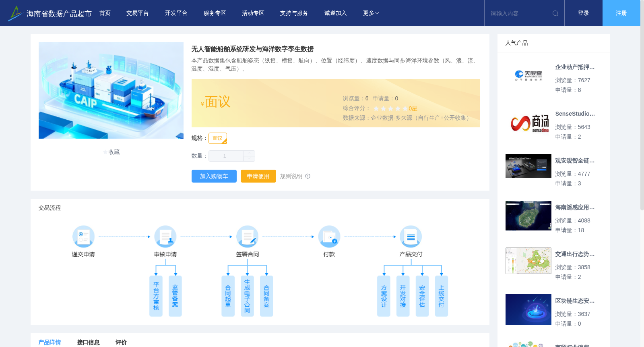Click 安全评估 sub-step box

422,296
